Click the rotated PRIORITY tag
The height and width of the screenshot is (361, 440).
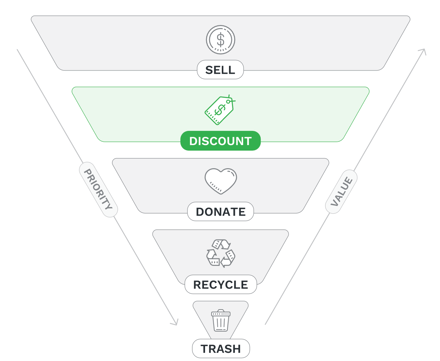point(98,189)
